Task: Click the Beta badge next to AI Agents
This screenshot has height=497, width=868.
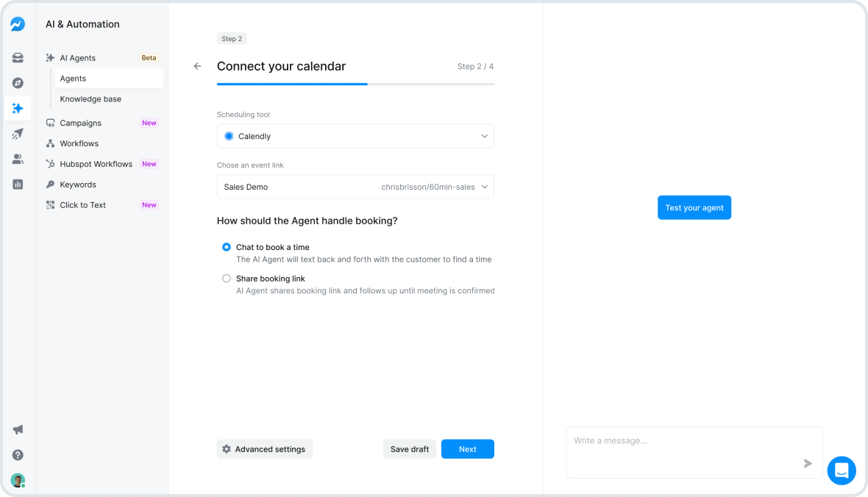Action: click(x=149, y=57)
